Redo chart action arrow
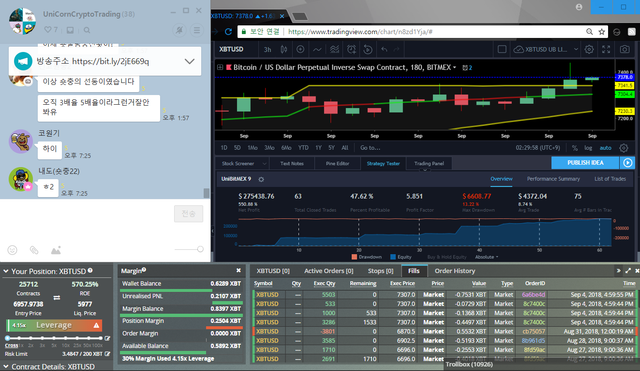 [x=396, y=49]
